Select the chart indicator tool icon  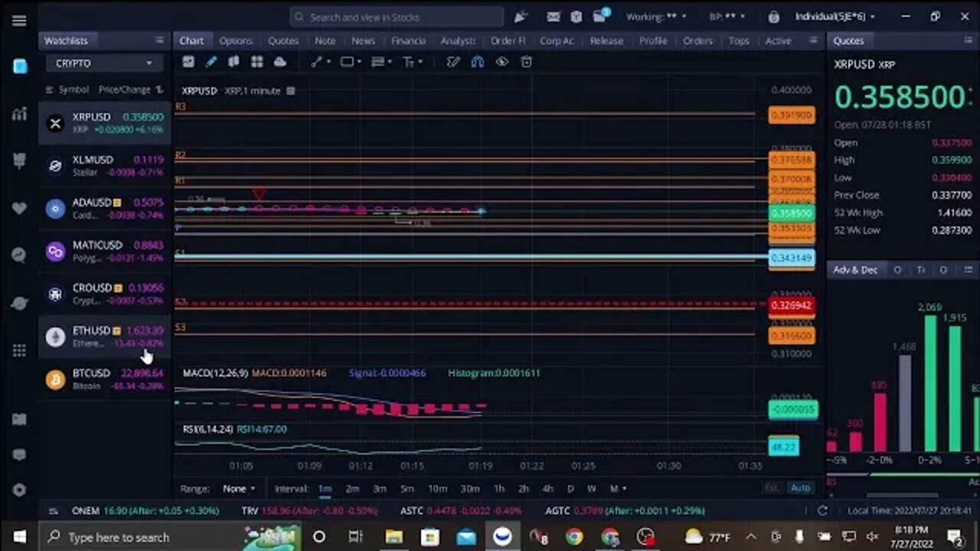coord(188,62)
